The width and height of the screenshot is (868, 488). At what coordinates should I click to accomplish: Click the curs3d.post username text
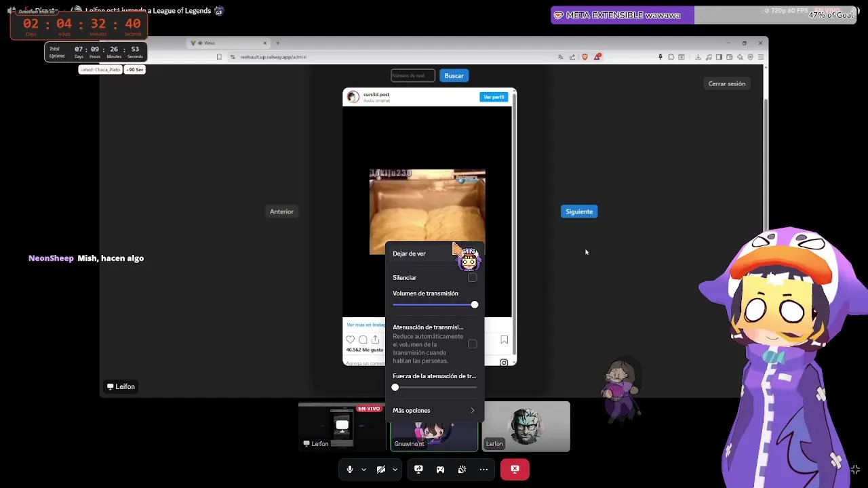tap(376, 95)
